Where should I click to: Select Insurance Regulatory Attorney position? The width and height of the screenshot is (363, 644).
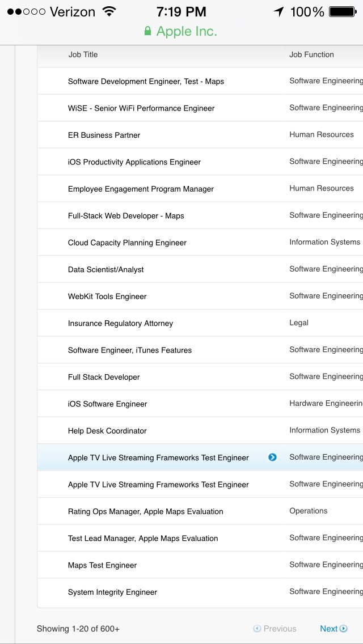click(120, 324)
